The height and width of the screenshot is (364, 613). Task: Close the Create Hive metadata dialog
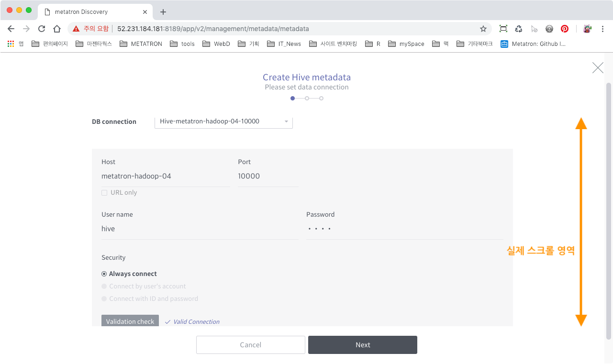tap(598, 68)
